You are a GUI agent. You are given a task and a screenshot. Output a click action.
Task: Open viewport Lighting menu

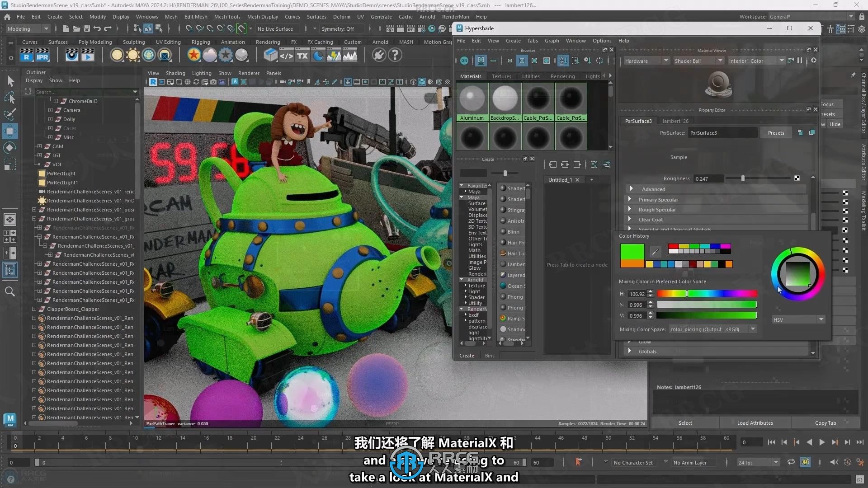coord(202,73)
